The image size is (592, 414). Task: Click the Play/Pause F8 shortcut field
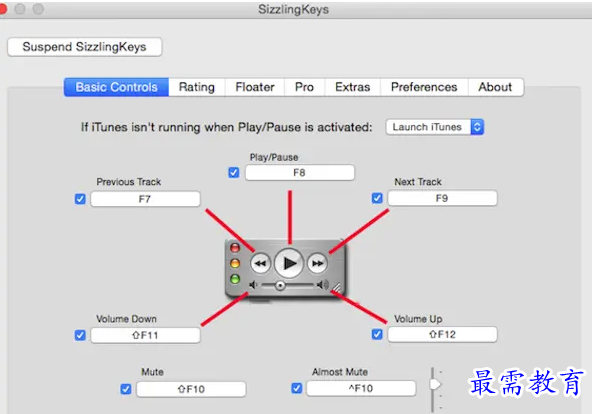(x=300, y=172)
